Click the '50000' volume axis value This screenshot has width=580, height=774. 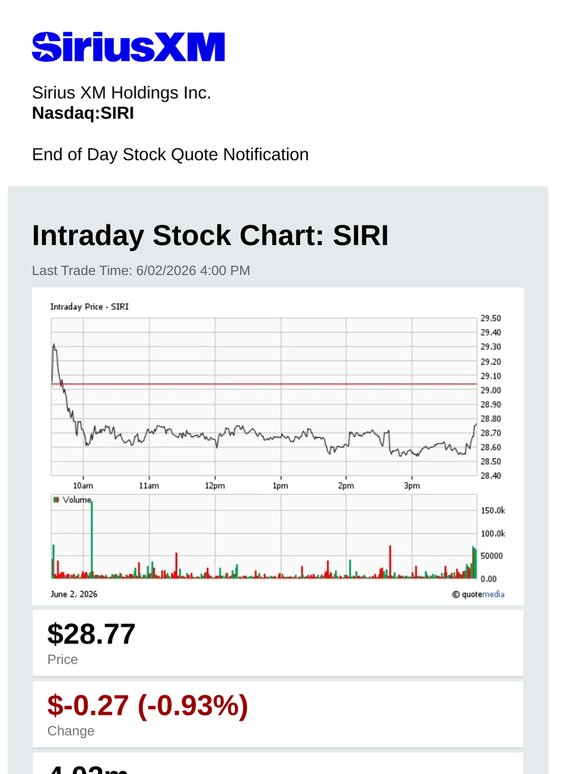[x=492, y=556]
